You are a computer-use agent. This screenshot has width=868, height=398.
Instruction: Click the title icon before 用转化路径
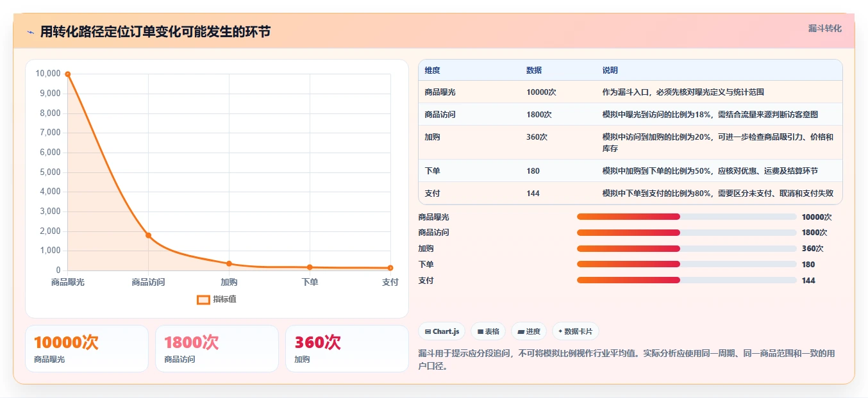pos(30,32)
